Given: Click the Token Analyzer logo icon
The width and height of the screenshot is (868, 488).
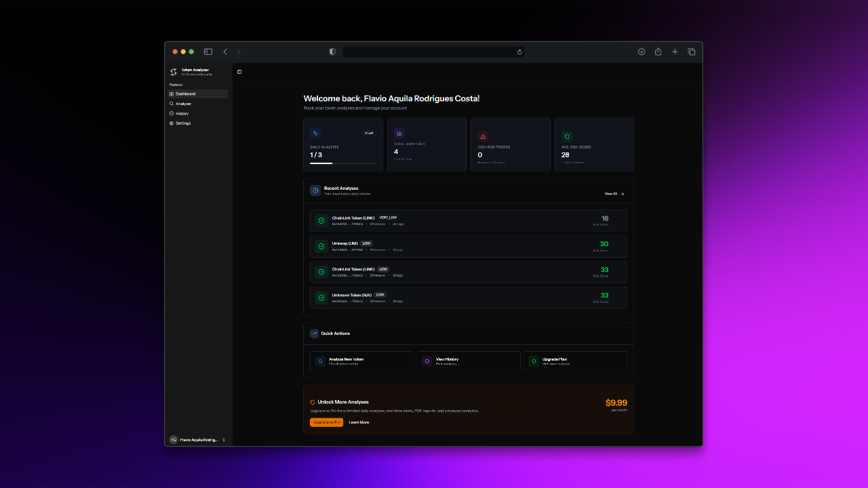Looking at the screenshot, I should point(174,72).
